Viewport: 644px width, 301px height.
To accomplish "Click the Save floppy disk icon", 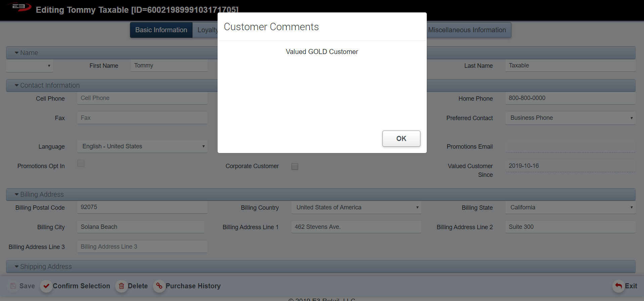I will pyautogui.click(x=13, y=286).
